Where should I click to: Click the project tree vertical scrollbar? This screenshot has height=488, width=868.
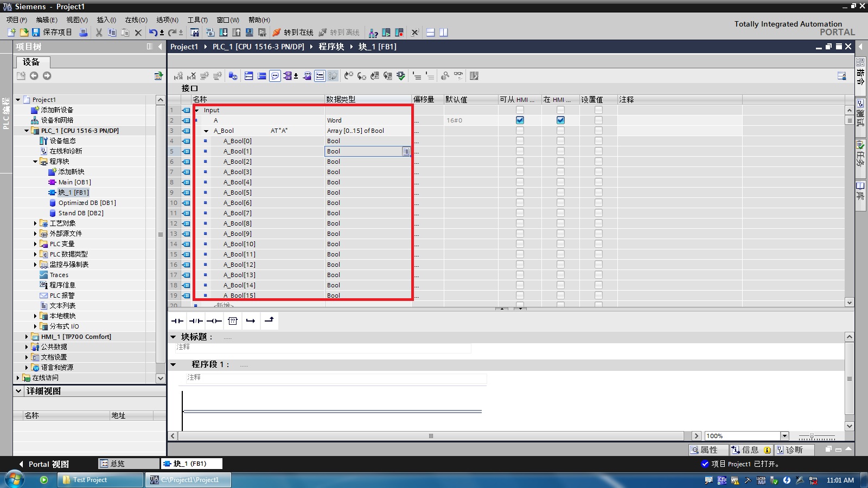click(x=161, y=235)
